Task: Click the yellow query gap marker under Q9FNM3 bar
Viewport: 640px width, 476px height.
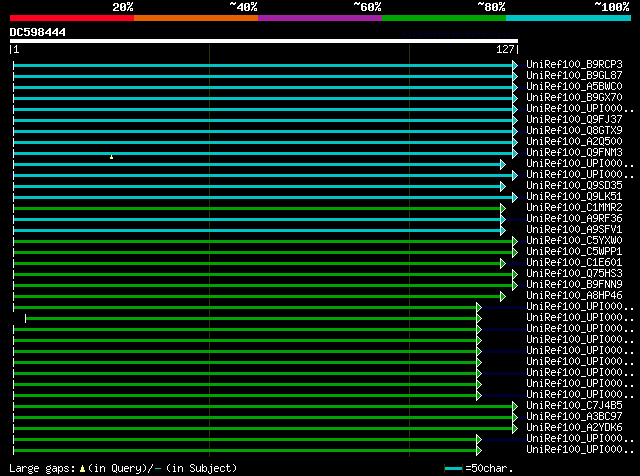Action: point(111,157)
